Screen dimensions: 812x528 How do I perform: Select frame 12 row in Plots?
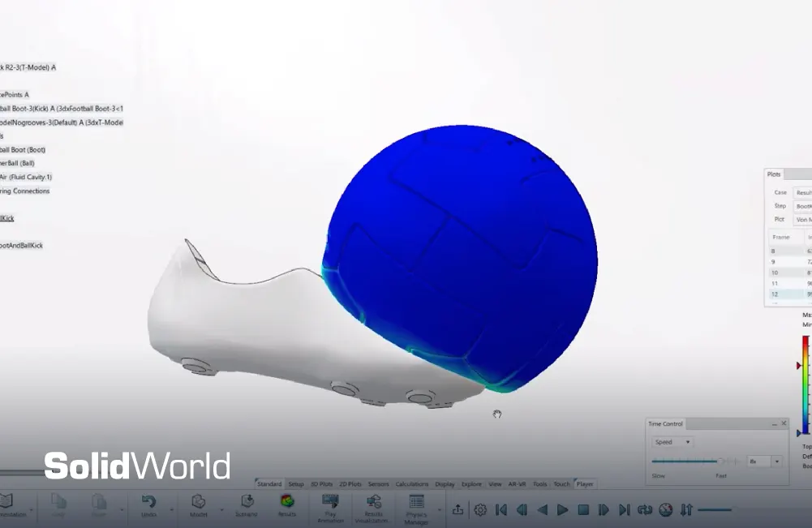click(x=788, y=294)
